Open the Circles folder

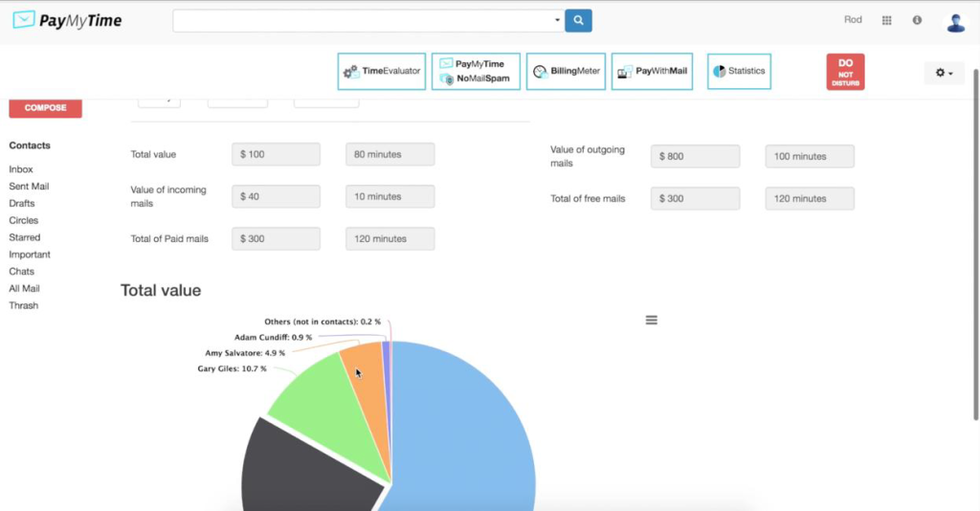(24, 220)
